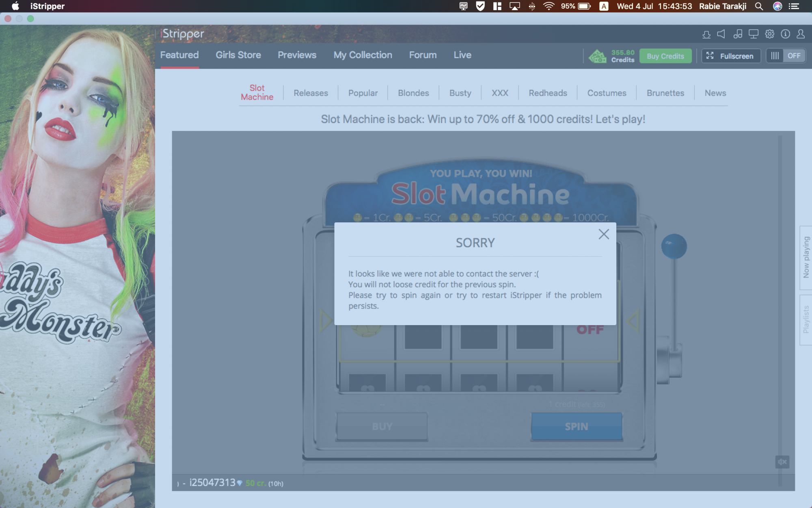Screen dimensions: 812x508
Task: Click the Buy Credits button
Action: [665, 56]
